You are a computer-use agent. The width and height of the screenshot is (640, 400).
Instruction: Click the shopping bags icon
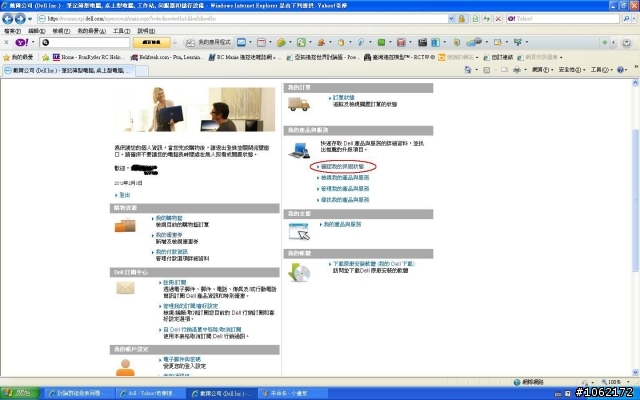pyautogui.click(x=125, y=225)
